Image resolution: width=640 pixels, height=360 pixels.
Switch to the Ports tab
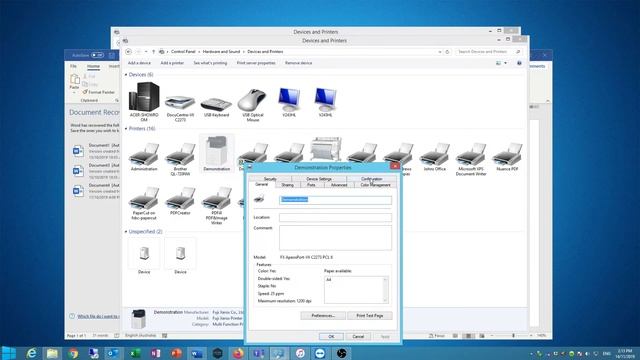[x=311, y=185]
